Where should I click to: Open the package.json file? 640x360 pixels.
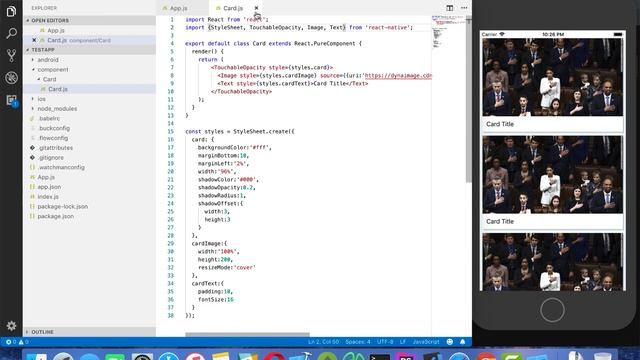point(56,216)
